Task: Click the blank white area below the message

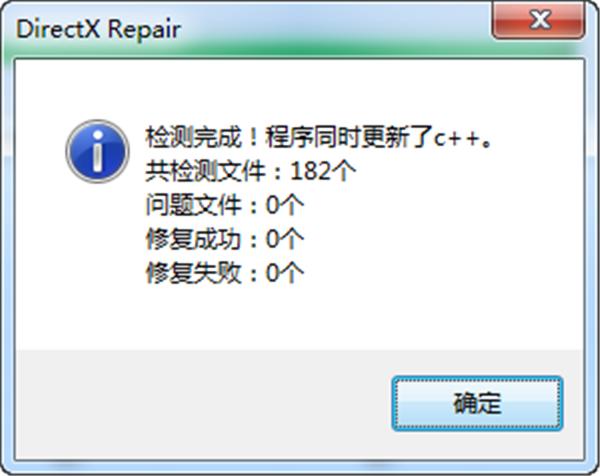Action: coord(298,318)
